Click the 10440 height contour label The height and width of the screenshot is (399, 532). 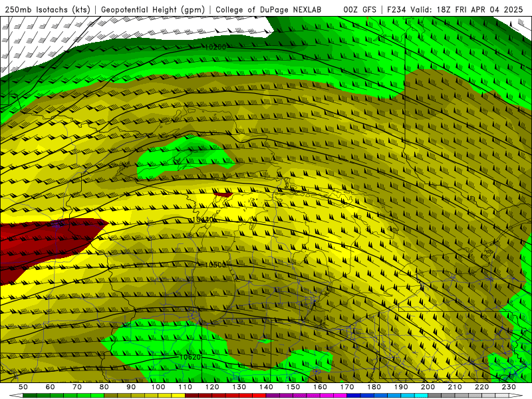[x=203, y=219]
